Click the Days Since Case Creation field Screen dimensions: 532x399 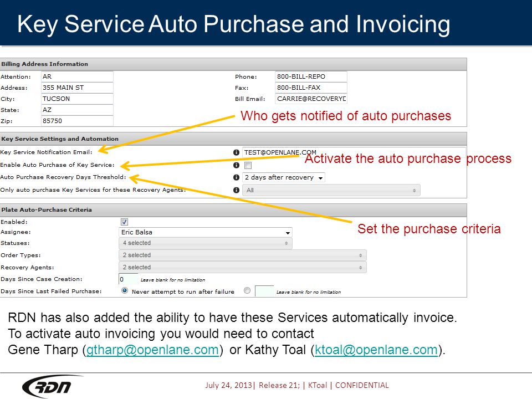point(128,279)
